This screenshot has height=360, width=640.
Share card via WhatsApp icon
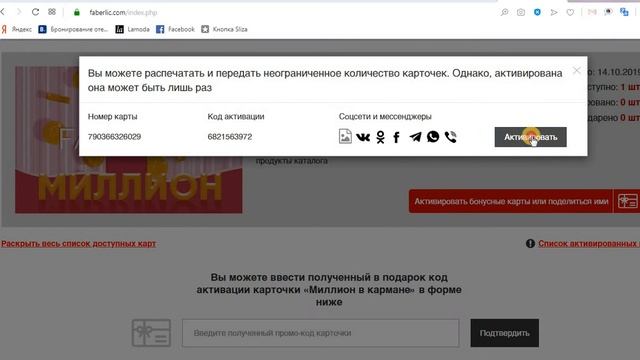tap(433, 136)
